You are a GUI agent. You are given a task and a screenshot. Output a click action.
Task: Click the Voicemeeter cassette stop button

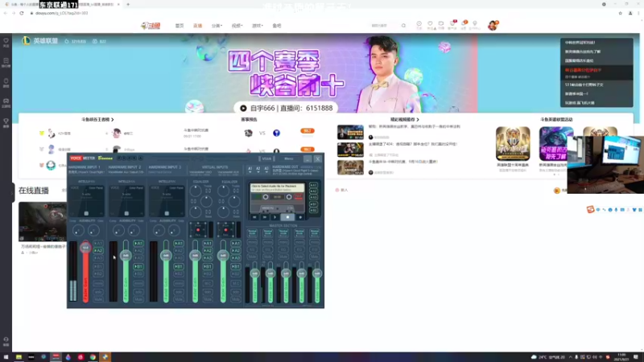287,217
